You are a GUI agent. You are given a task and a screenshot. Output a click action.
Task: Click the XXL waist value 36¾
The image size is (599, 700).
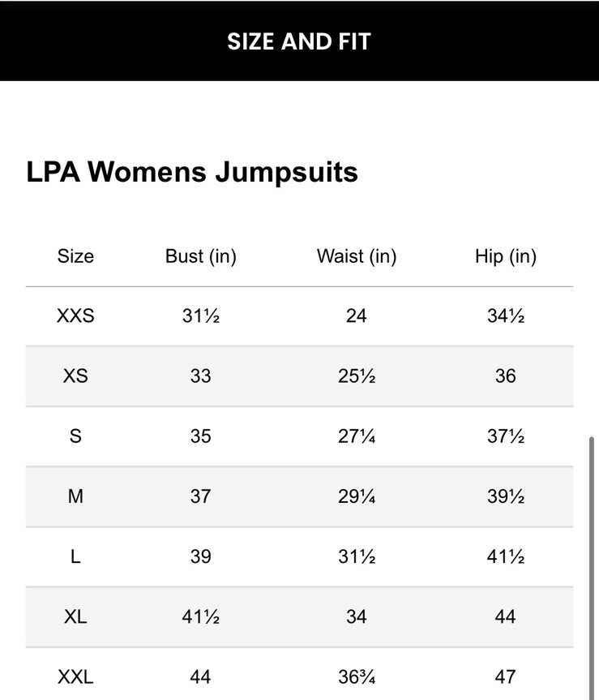(356, 676)
